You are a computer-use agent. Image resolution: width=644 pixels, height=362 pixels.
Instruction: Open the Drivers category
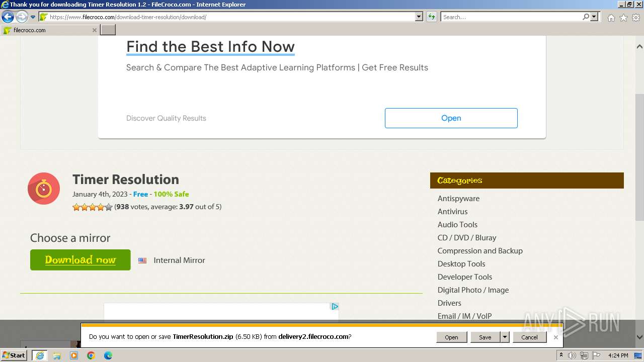[449, 303]
